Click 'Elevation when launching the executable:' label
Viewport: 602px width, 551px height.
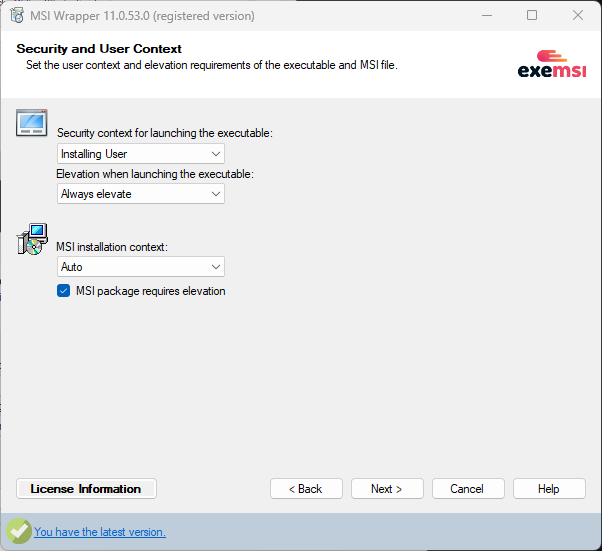click(155, 174)
